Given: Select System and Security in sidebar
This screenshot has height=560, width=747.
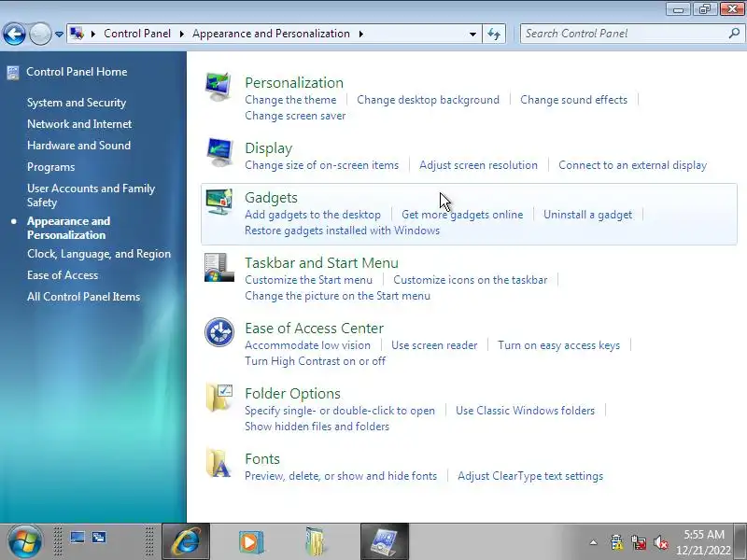Looking at the screenshot, I should click(x=77, y=103).
